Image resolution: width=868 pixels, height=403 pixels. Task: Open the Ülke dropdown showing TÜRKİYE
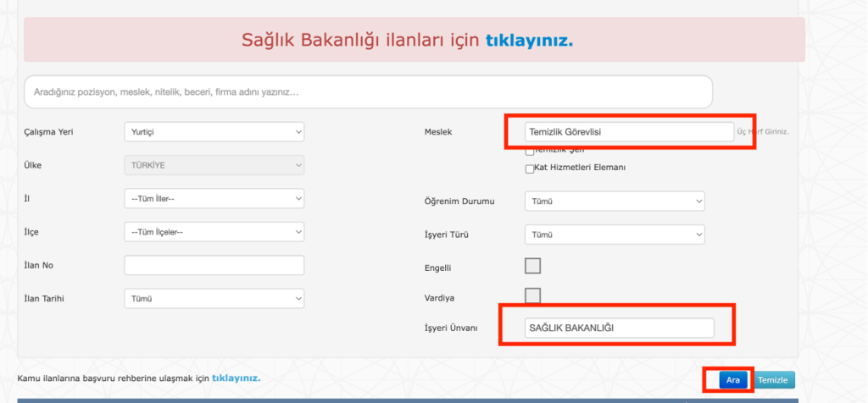click(214, 165)
